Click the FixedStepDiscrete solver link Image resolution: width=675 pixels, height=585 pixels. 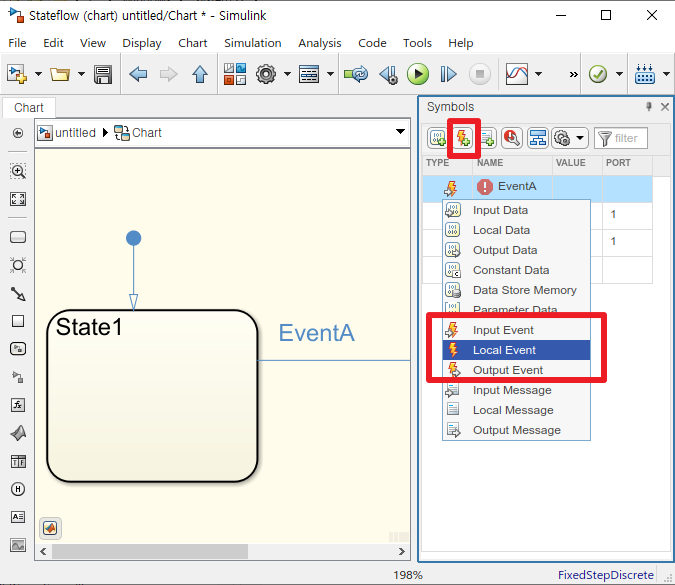pos(606,575)
